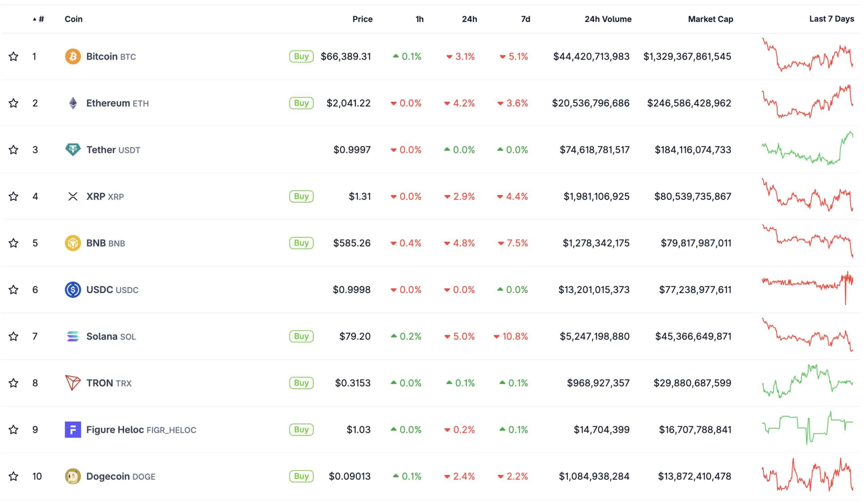
Task: View Solana 7-day sparkline chart
Action: pos(808,335)
